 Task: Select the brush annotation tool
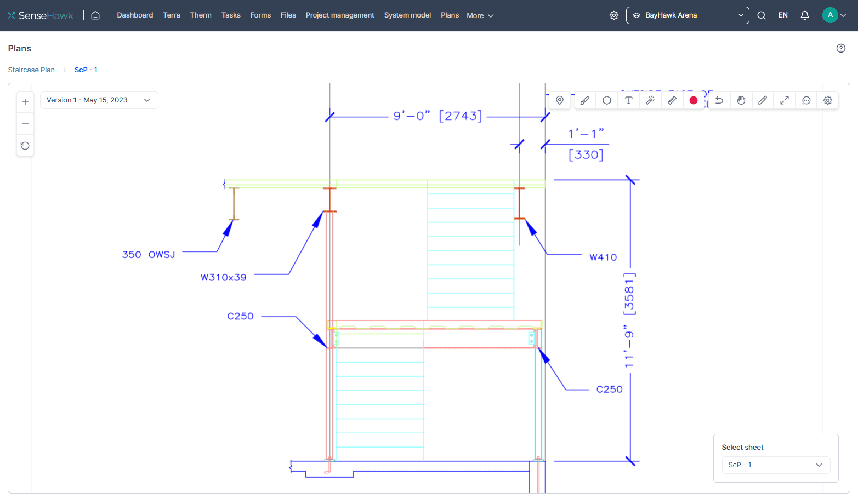(x=584, y=100)
